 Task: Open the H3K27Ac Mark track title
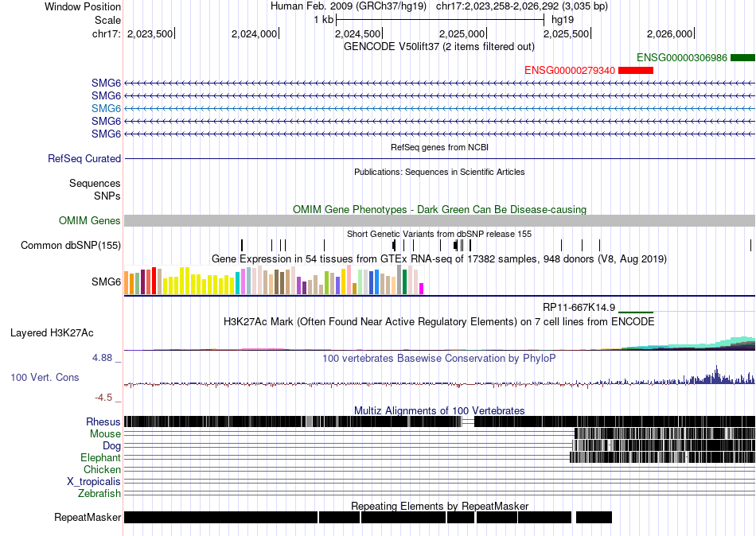coord(439,321)
